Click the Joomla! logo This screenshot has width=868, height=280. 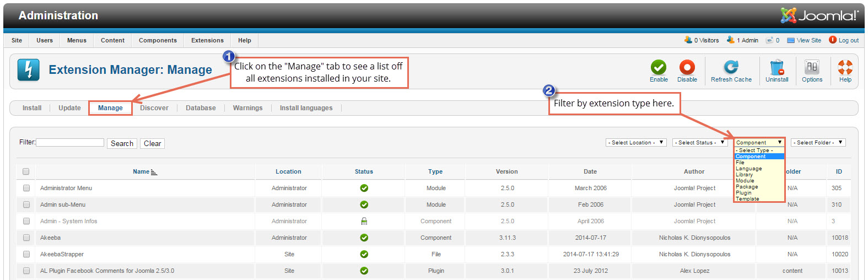click(x=820, y=15)
